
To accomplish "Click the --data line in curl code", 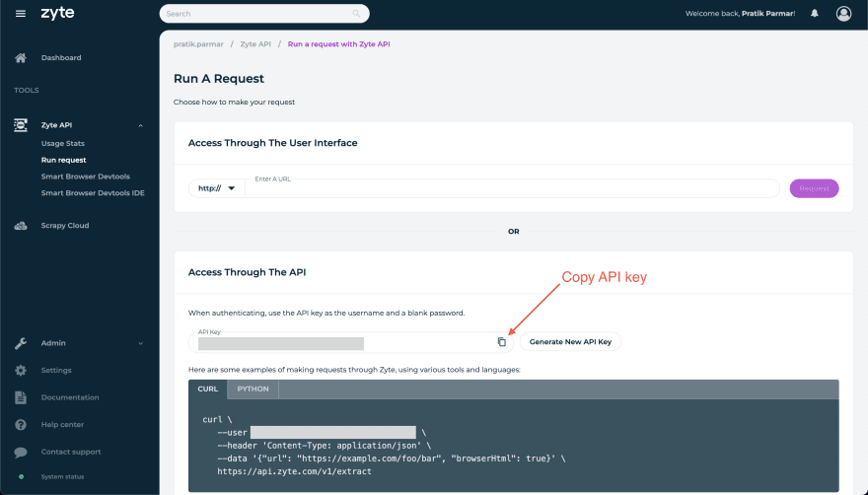I will (392, 459).
